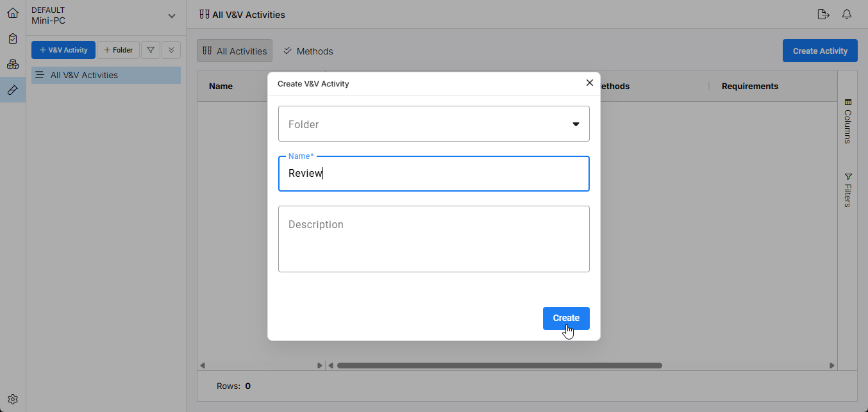
Task: Open the blocks sidebar icon
Action: [x=13, y=64]
